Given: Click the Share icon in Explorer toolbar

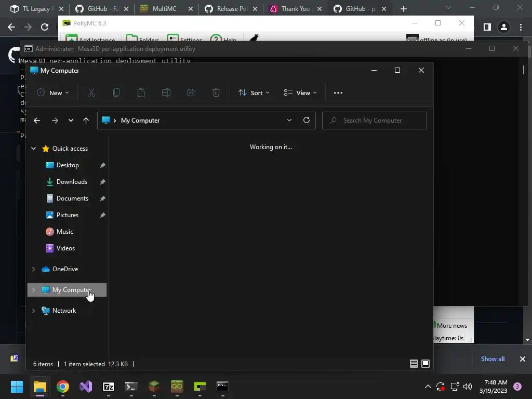Looking at the screenshot, I should point(191,92).
